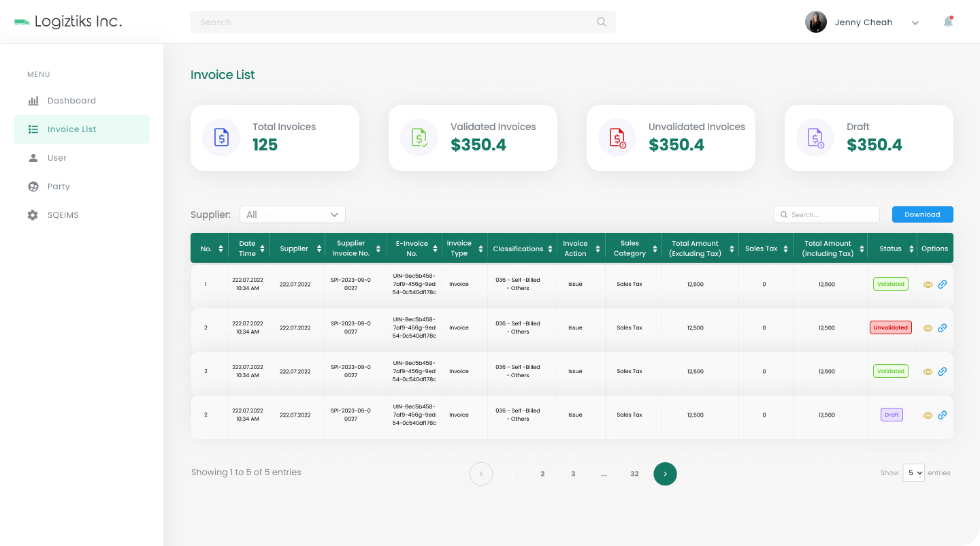
Task: View first invoice using the eye icon
Action: point(928,285)
